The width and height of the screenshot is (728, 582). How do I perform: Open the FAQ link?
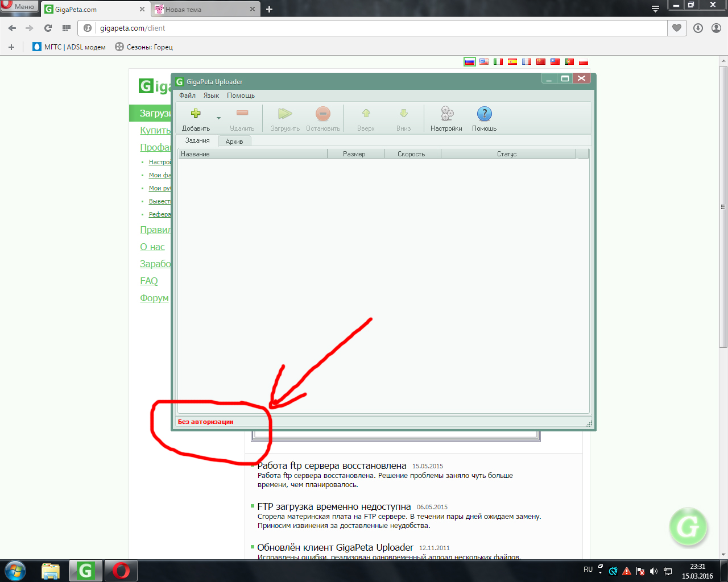pos(149,281)
